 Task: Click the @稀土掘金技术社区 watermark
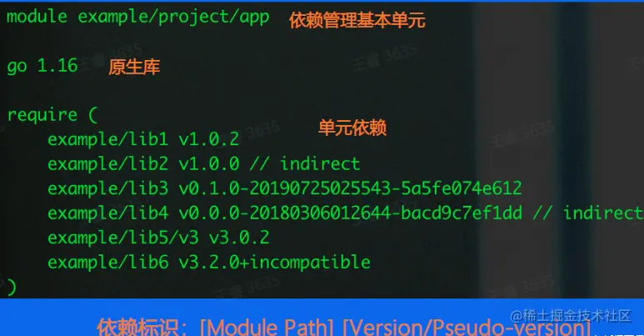570,315
